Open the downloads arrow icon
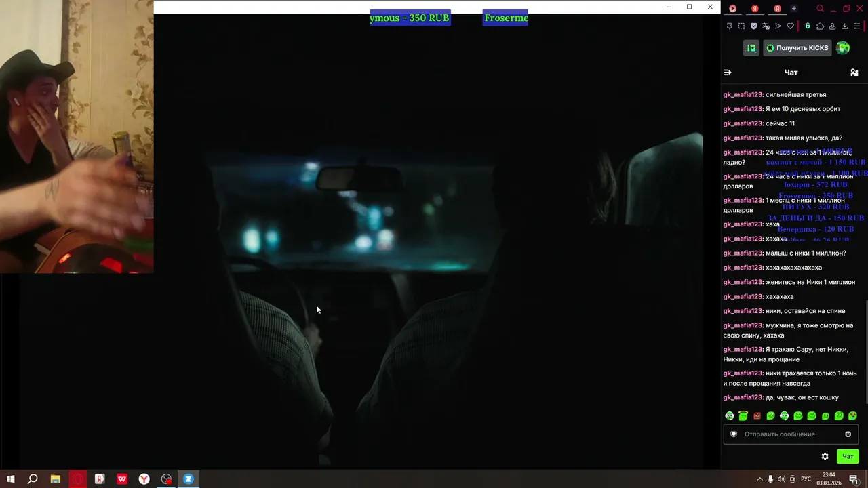Image resolution: width=868 pixels, height=488 pixels. [x=844, y=26]
